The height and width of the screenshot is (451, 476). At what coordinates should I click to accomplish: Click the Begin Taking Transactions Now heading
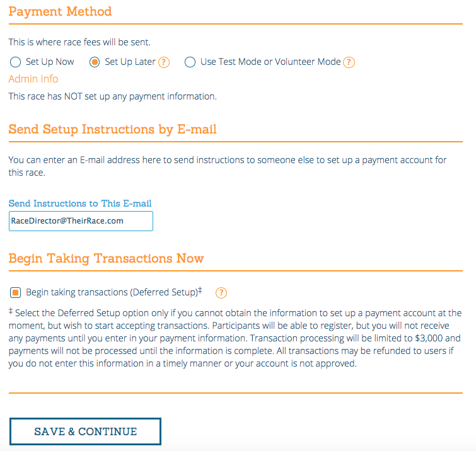(x=106, y=258)
